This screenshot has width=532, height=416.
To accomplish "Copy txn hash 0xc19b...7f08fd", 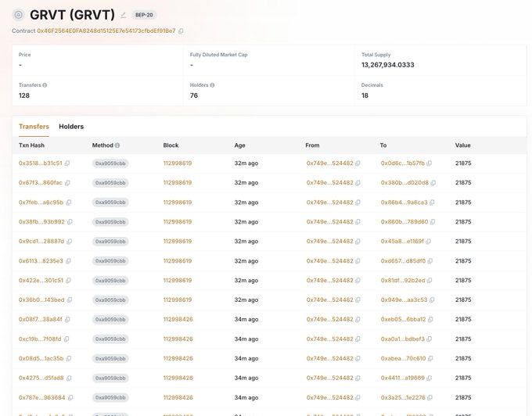I will point(66,339).
